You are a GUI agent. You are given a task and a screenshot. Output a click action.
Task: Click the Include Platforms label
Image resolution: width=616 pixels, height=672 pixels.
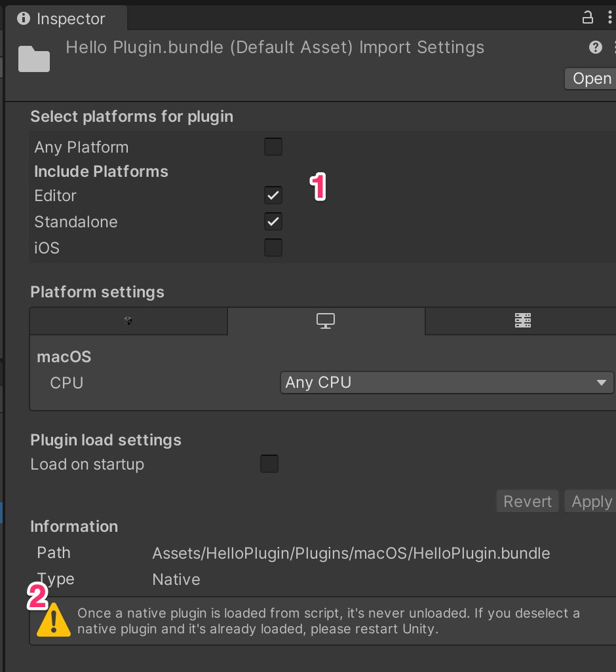[x=101, y=172]
